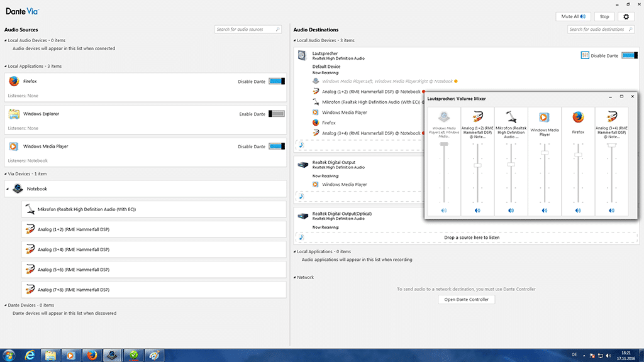Click the Realtek Digital Output device icon
This screenshot has width=644, height=362.
[303, 165]
